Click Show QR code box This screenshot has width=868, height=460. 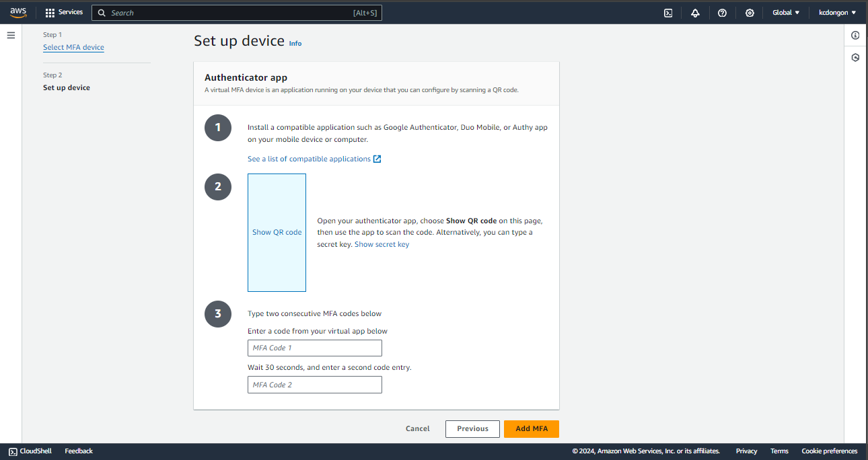pos(277,232)
